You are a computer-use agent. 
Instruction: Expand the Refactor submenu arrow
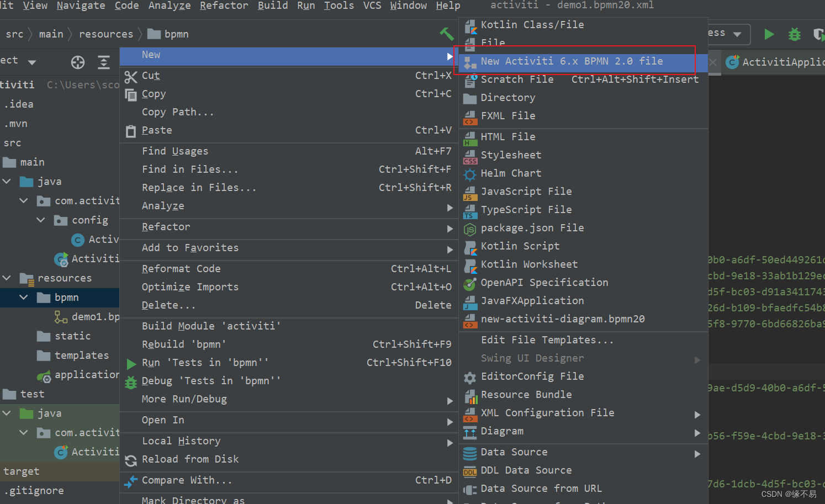(450, 229)
